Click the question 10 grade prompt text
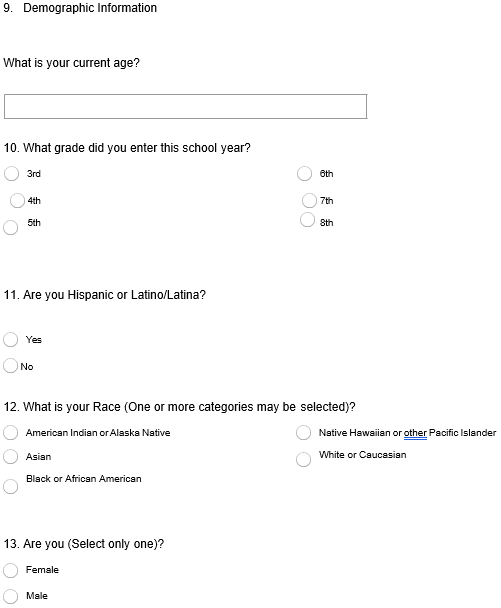 (x=127, y=148)
